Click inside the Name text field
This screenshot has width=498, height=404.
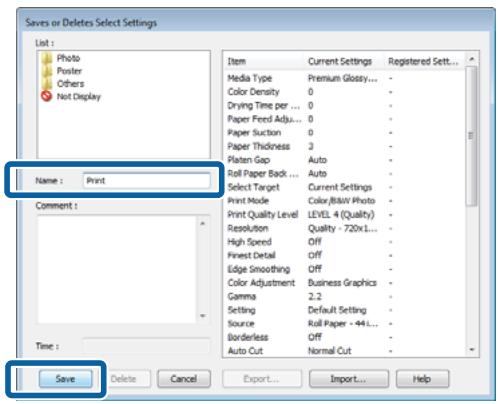(x=147, y=180)
